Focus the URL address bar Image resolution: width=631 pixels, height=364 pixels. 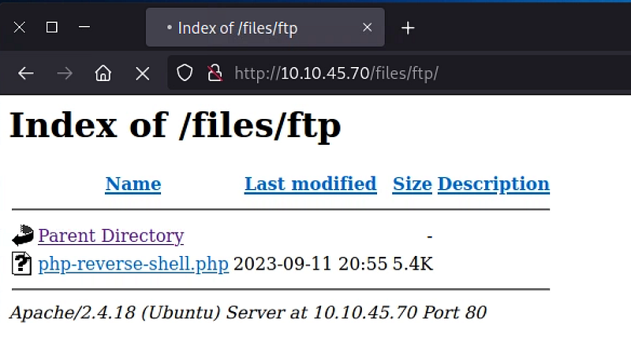point(398,73)
